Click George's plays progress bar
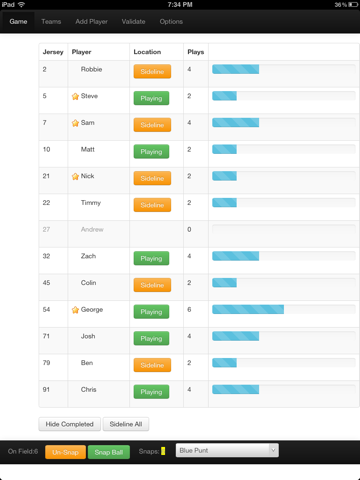The height and width of the screenshot is (480, 360). tap(284, 309)
